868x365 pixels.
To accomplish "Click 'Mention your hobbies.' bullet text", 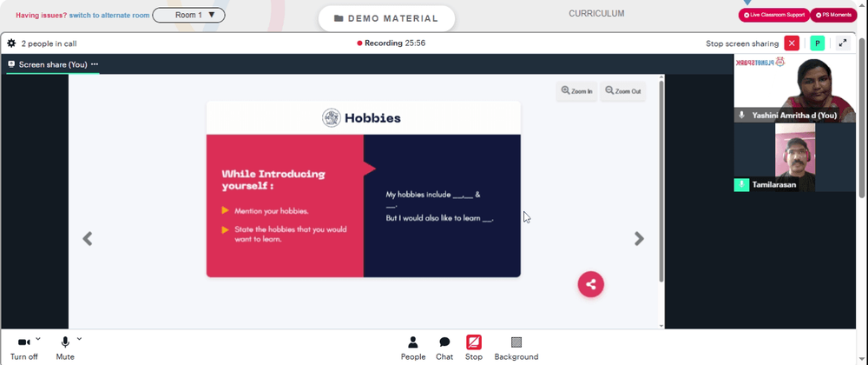I will pyautogui.click(x=271, y=211).
